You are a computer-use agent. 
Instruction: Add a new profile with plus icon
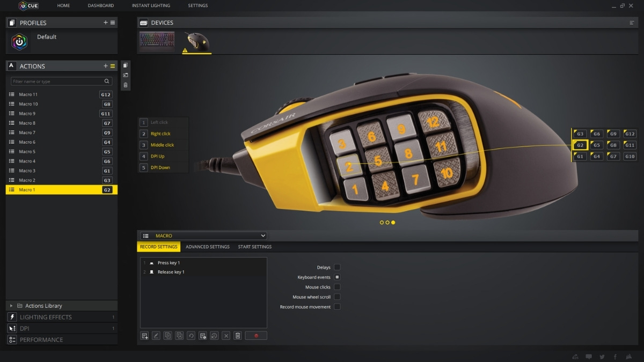pos(106,23)
